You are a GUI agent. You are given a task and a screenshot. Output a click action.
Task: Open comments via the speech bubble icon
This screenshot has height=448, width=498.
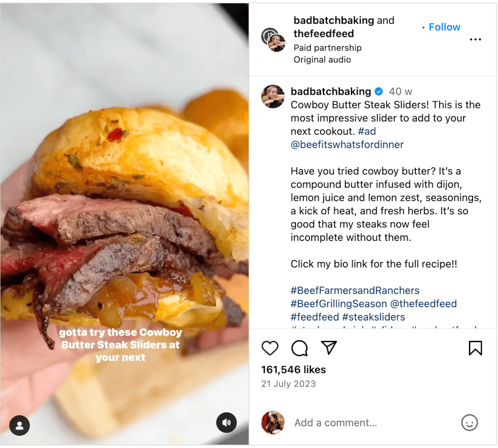pyautogui.click(x=300, y=348)
